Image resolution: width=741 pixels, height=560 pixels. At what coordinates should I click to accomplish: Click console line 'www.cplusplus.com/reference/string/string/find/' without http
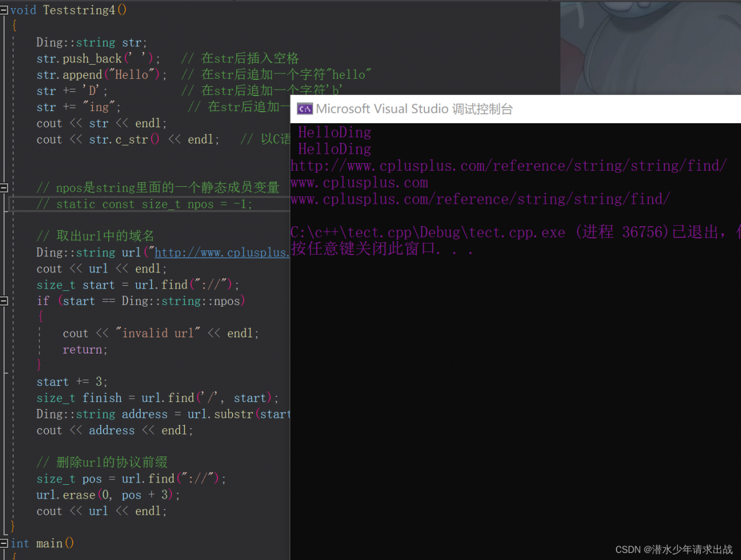coord(480,200)
